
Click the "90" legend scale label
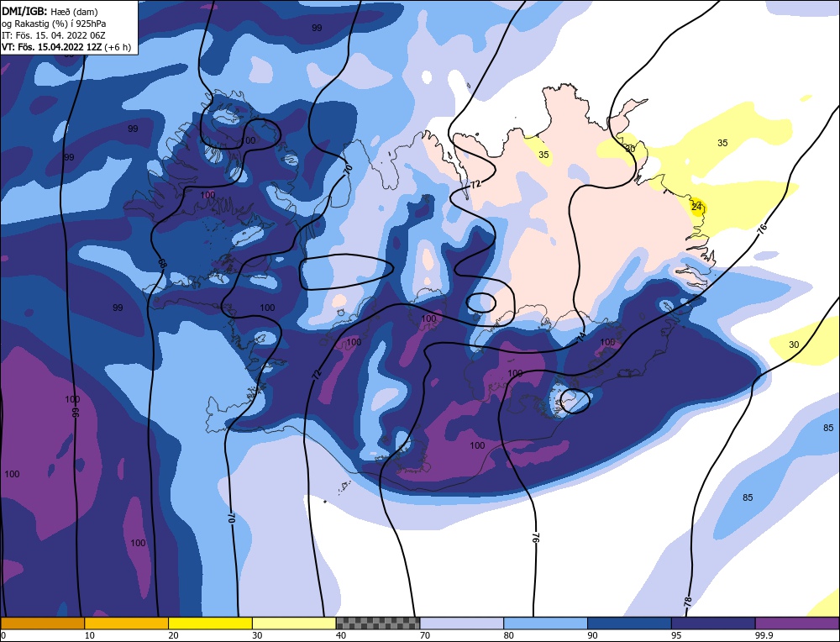pos(592,635)
